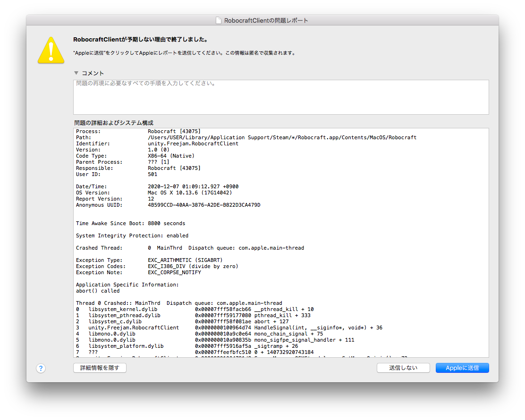Click the Process line Robocraft [43075]
The width and height of the screenshot is (525, 420).
coord(138,131)
